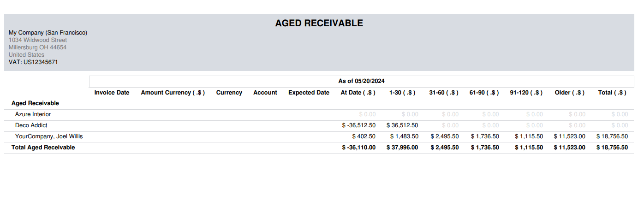Click Joel Willis total $ 18,756.50 in his row
The height and width of the screenshot is (201, 644).
(612, 136)
